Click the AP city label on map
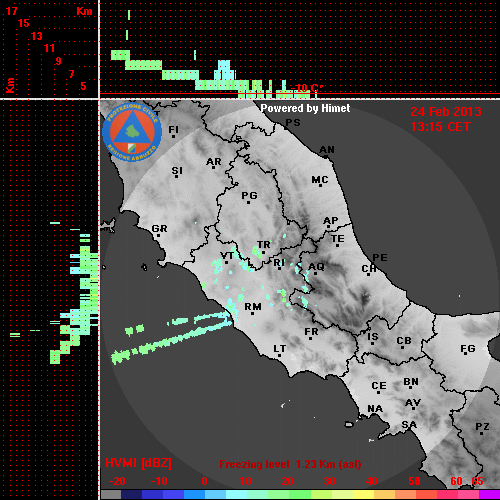Screen dimensions: 500x500 pyautogui.click(x=330, y=221)
